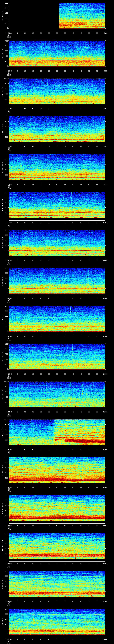Click the bright vertical spike in the 16:07:00 spectrogram
114x644 pixels.
click(48, 123)
